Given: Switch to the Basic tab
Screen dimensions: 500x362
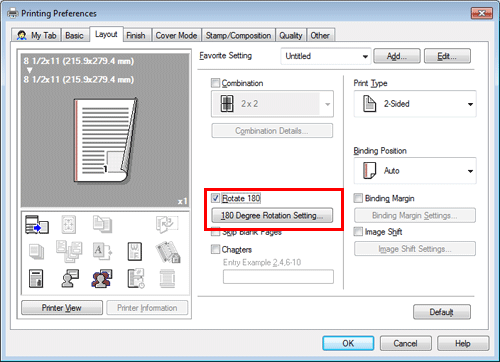Looking at the screenshot, I should [x=74, y=35].
